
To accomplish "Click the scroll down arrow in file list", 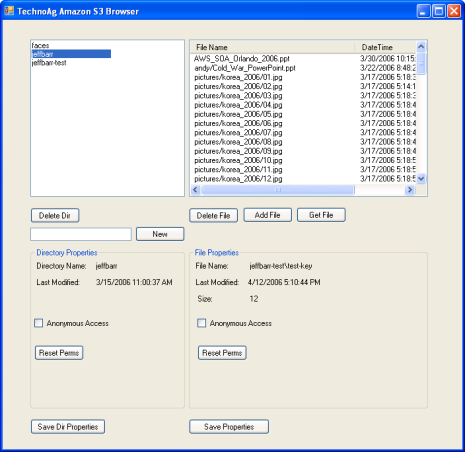I will tap(421, 179).
